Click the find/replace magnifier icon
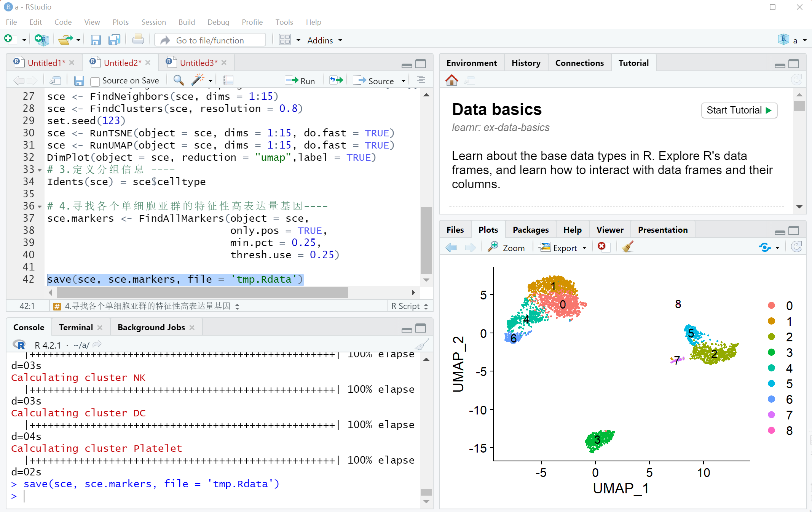This screenshot has width=812, height=512. coord(179,80)
